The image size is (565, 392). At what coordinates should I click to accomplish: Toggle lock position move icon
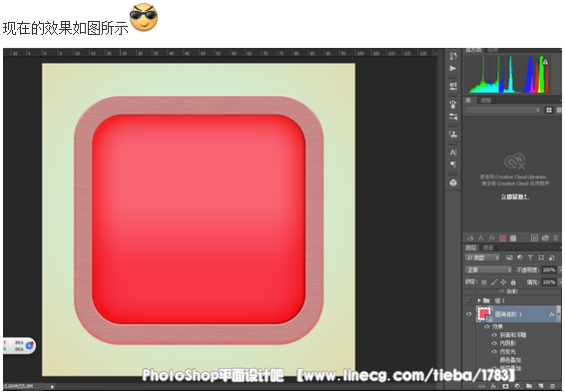coord(503,282)
